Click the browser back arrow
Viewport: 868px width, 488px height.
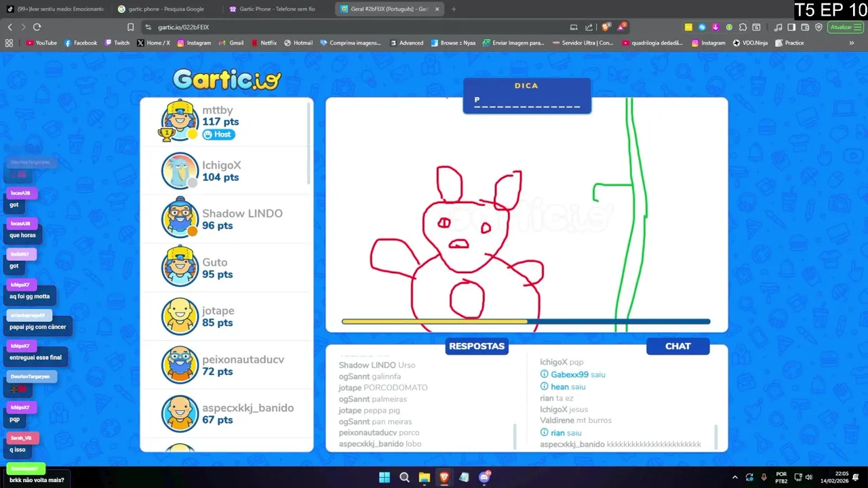click(x=9, y=27)
